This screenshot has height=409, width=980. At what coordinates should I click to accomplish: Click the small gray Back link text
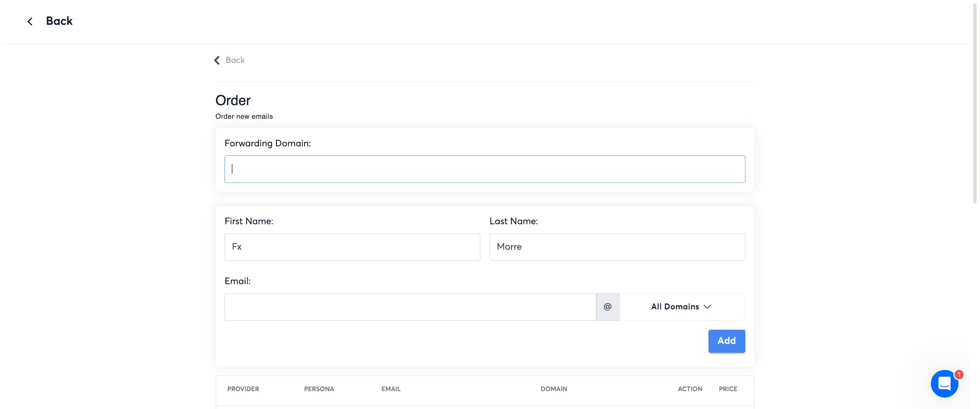[x=235, y=60]
